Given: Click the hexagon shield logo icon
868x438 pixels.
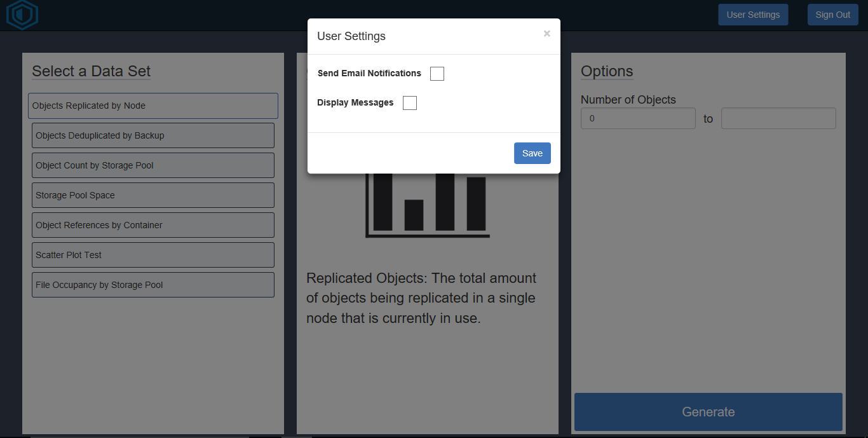Looking at the screenshot, I should 22,15.
